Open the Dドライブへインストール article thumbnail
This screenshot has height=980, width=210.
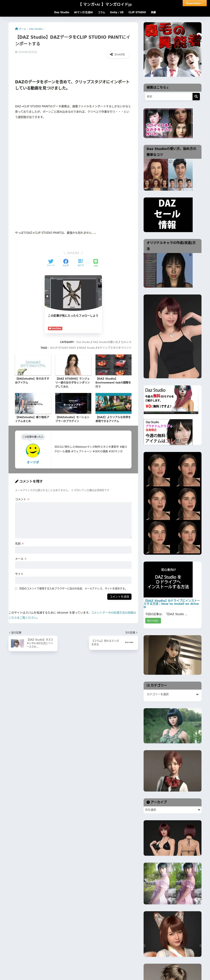tap(168, 579)
